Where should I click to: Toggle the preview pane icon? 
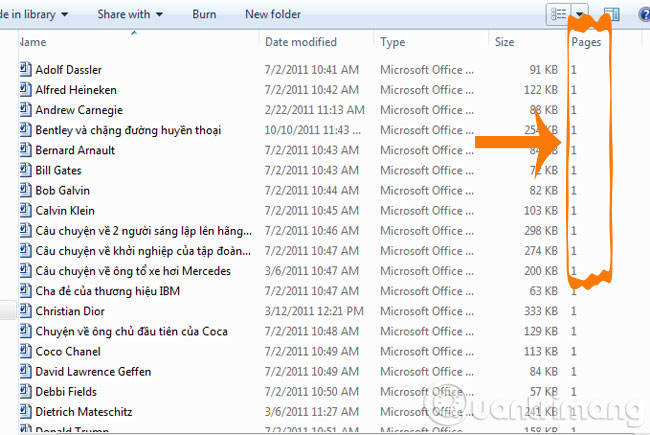click(x=611, y=15)
